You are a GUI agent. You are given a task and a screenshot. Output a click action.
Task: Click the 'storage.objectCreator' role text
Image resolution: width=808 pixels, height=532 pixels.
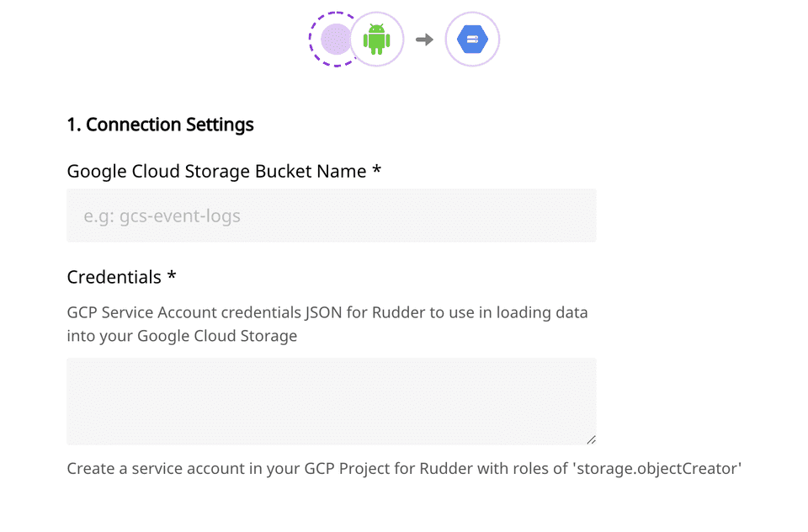tap(656, 468)
